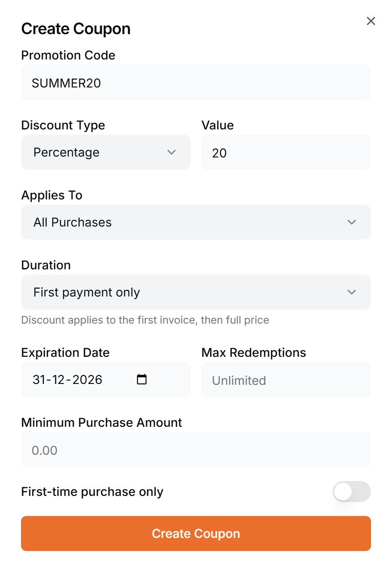Close the Create Coupon dialog
The height and width of the screenshot is (572, 392).
(371, 21)
